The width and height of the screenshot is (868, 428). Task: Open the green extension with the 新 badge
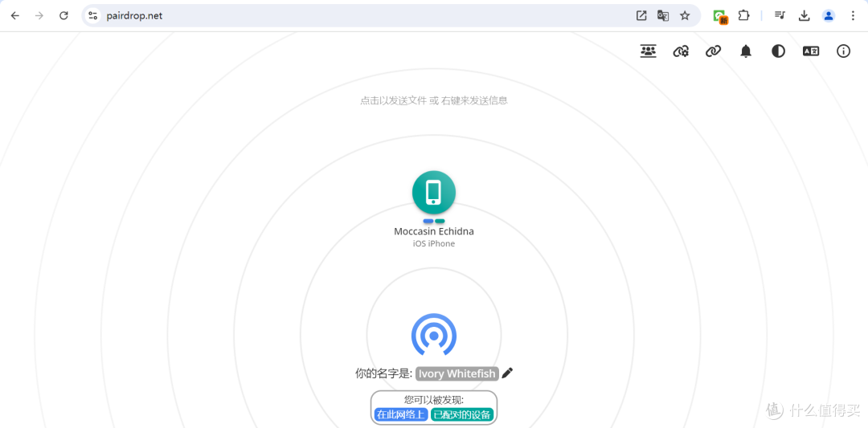pyautogui.click(x=720, y=17)
